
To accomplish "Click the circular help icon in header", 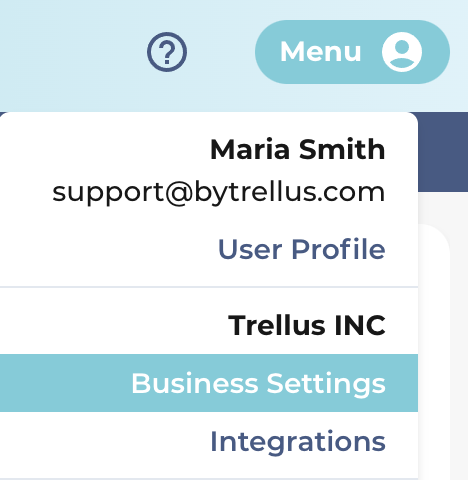I will [167, 52].
